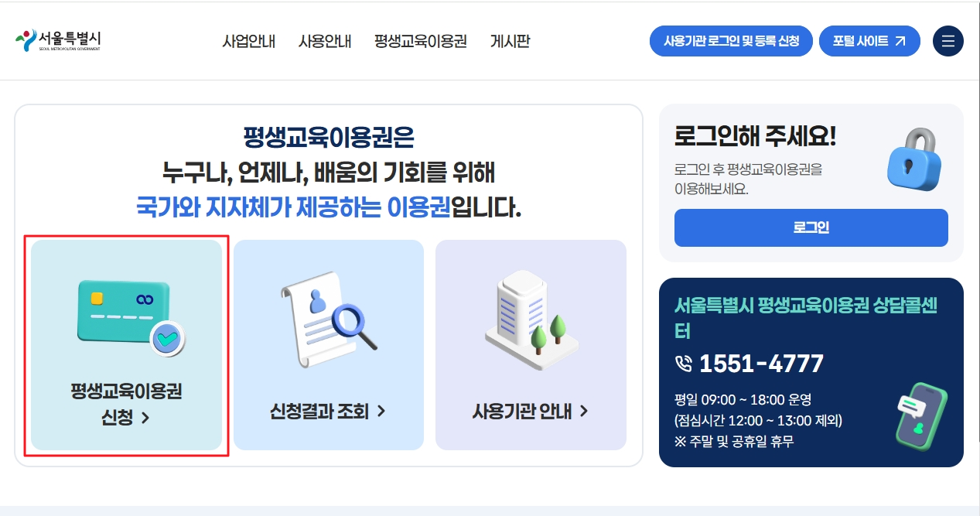Click the phone handset icon beside 1551-4777
This screenshot has height=516, width=980.
(683, 364)
